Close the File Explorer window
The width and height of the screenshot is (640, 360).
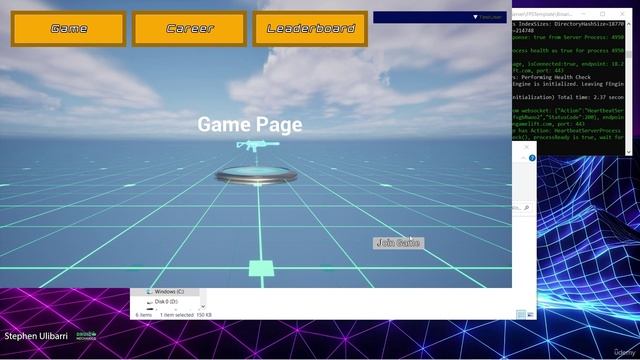pyautogui.click(x=527, y=147)
